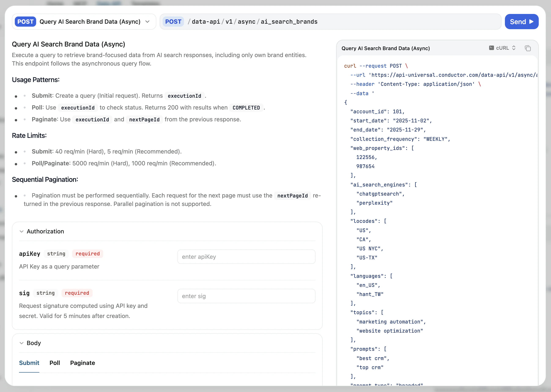
Task: Click the nextPageId code in Paginate bullet
Action: pos(144,119)
